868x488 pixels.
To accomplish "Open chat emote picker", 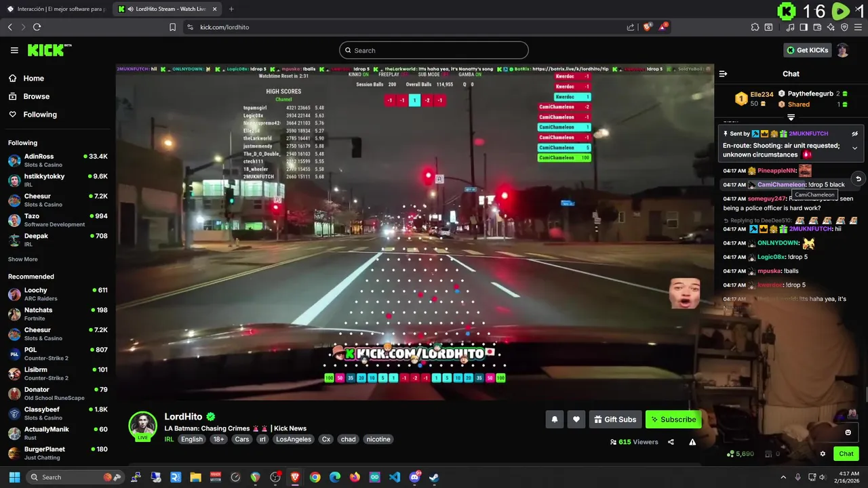I will [x=848, y=432].
